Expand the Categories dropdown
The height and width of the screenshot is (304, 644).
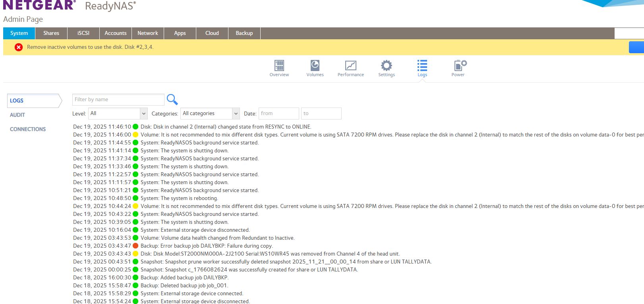tap(210, 114)
